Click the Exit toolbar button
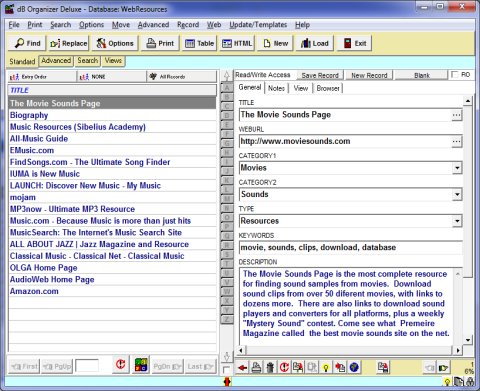The width and height of the screenshot is (480, 391). pos(355,43)
